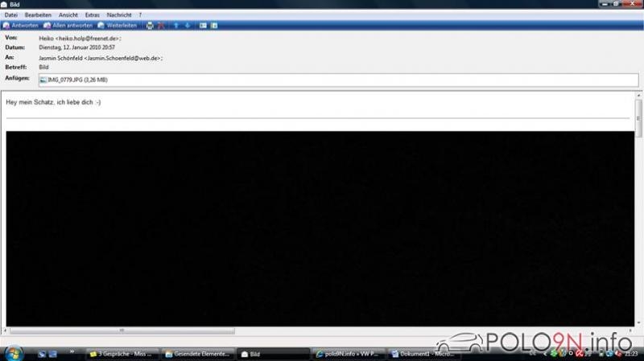Open the Windows Start button
The image size is (644, 361).
click(x=14, y=353)
